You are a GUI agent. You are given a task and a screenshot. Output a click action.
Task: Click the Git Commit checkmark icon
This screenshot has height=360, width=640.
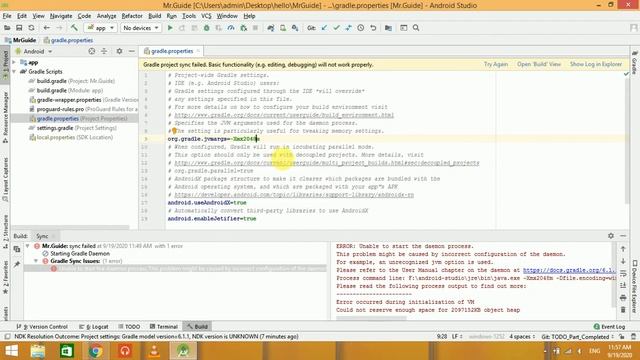click(336, 28)
